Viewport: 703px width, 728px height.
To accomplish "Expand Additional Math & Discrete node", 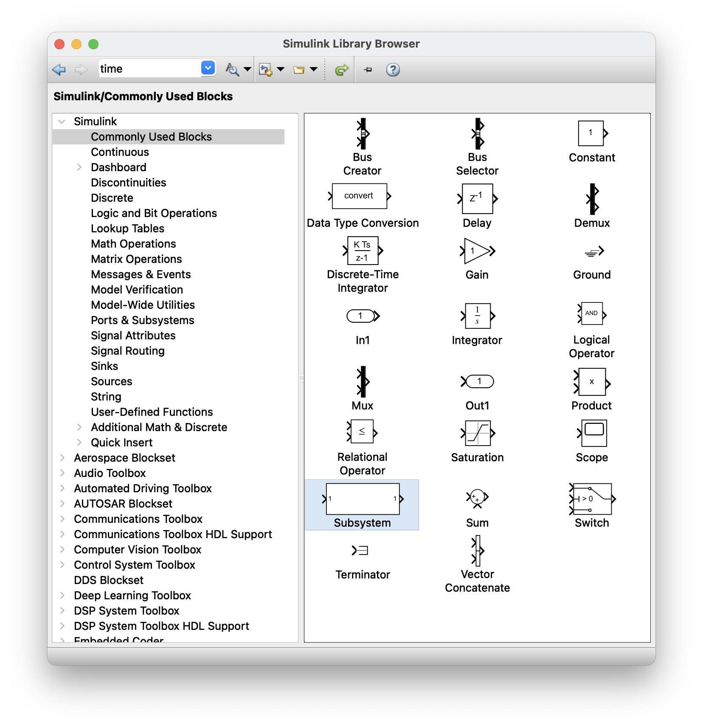I will 79,427.
